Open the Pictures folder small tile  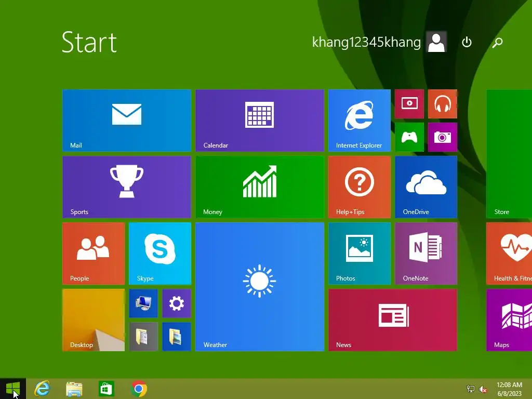point(177,337)
